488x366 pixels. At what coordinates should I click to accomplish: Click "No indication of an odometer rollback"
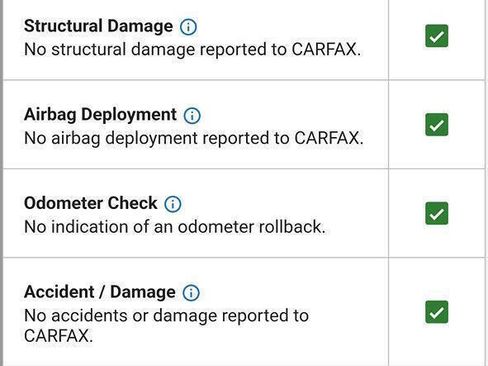[175, 227]
